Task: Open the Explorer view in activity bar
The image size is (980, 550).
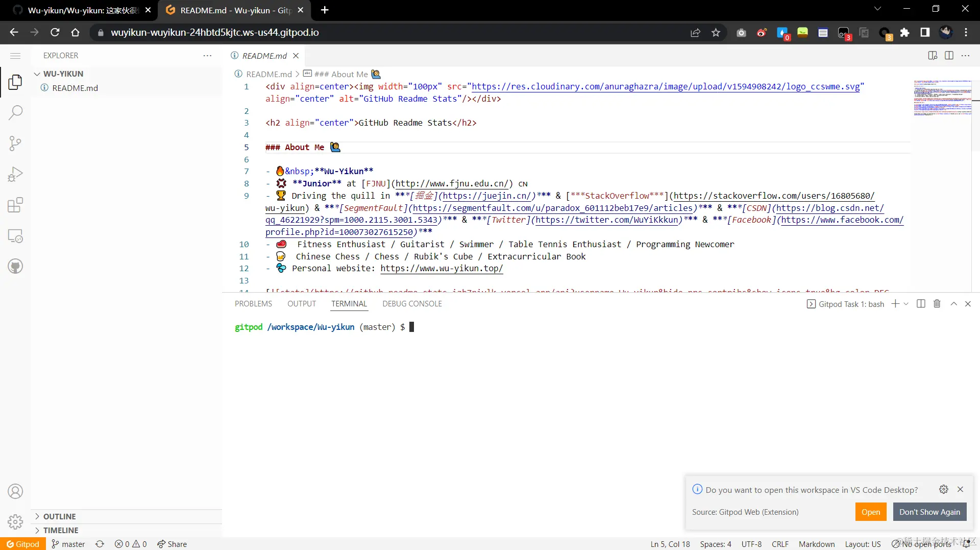Action: pos(15,82)
